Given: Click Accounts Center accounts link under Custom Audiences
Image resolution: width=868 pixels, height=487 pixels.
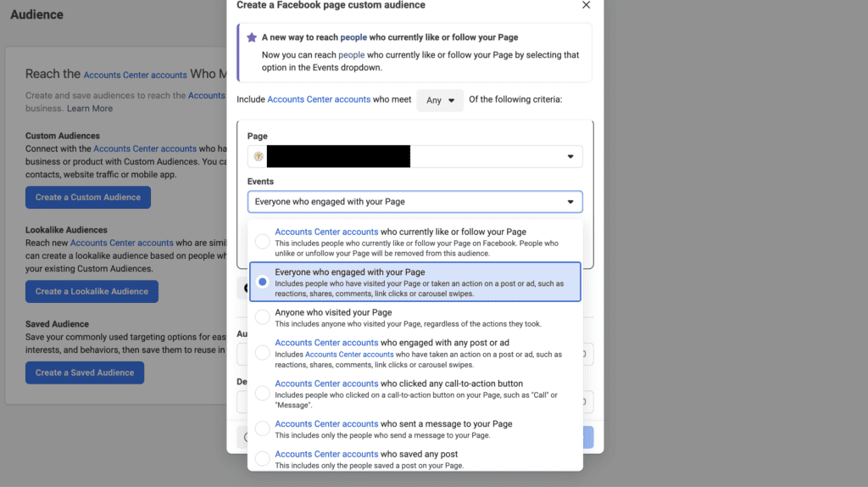Looking at the screenshot, I should point(145,148).
